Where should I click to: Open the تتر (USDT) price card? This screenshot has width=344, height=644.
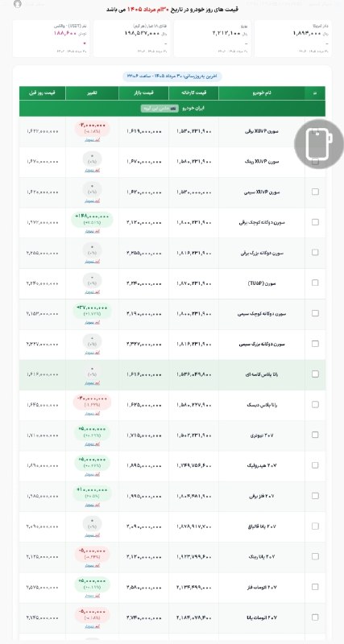point(51,39)
